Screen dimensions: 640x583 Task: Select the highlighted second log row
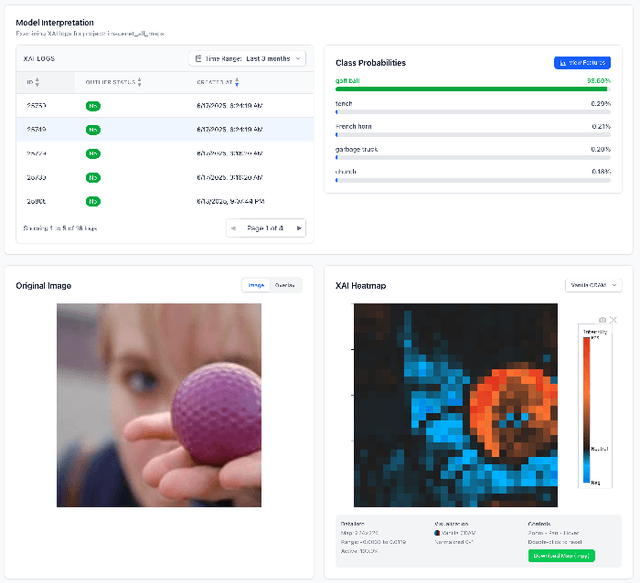click(165, 129)
